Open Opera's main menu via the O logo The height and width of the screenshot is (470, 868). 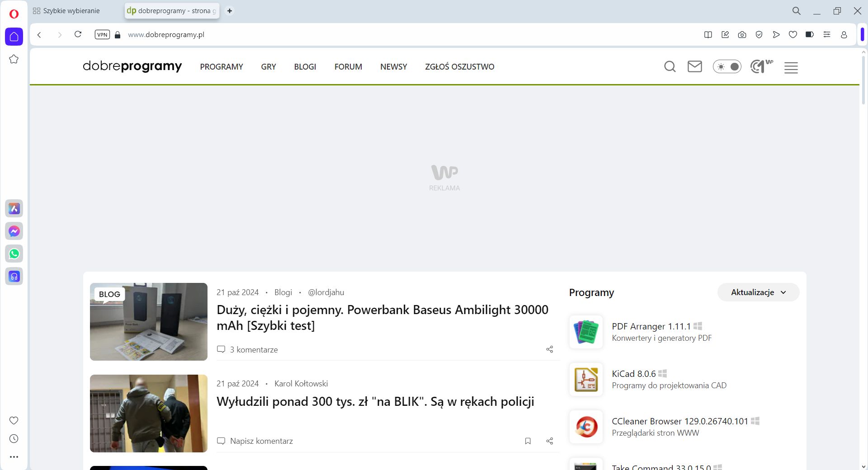(x=14, y=13)
